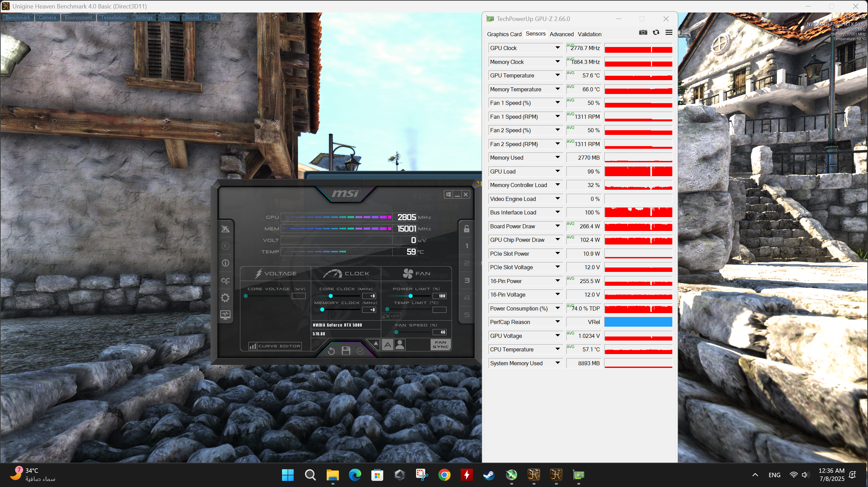Click the Afterburner airplane logo icon

coord(225,229)
